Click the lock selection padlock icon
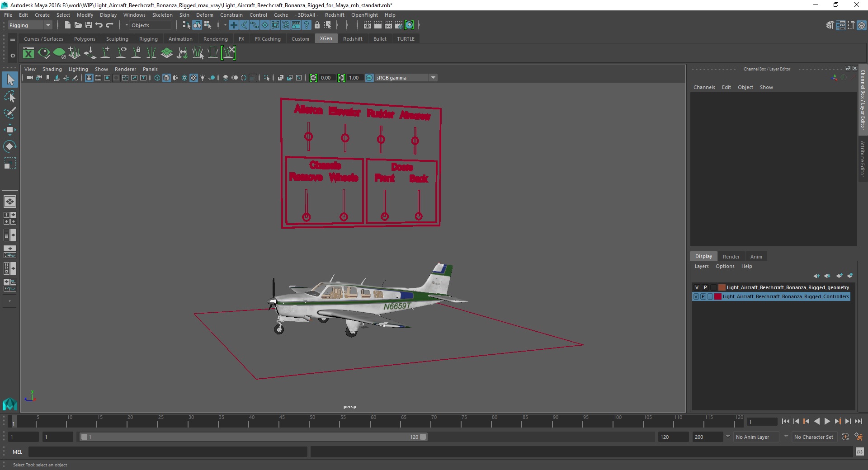This screenshot has width=868, height=470. pos(317,25)
